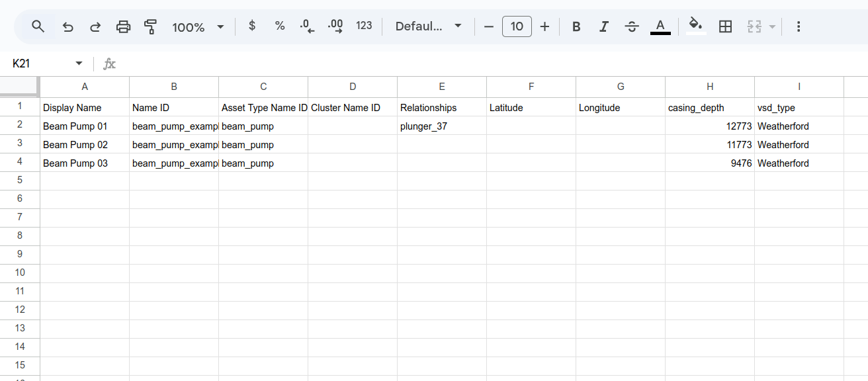Click the undo arrow icon
Image resolution: width=868 pixels, height=381 pixels.
pyautogui.click(x=67, y=26)
